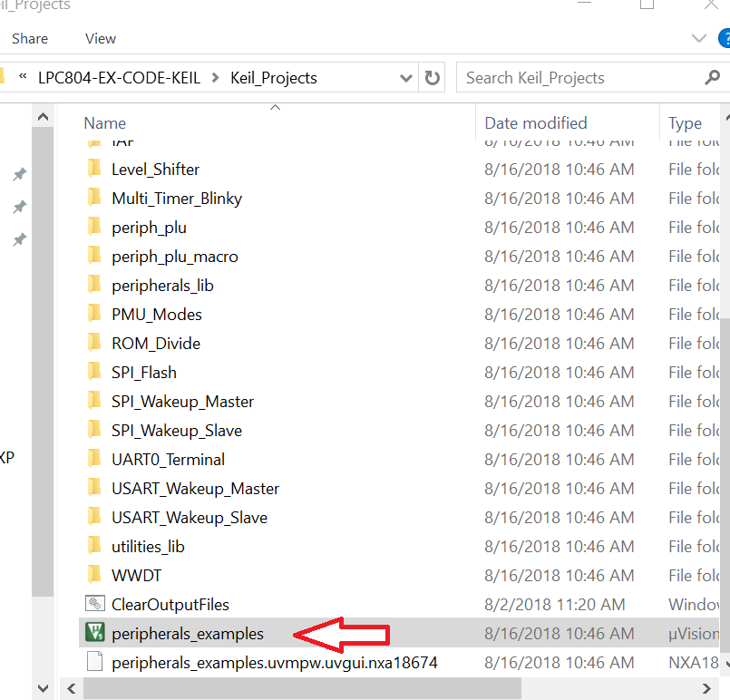The image size is (730, 700).
Task: Open the Share ribbon tab
Action: pos(30,39)
